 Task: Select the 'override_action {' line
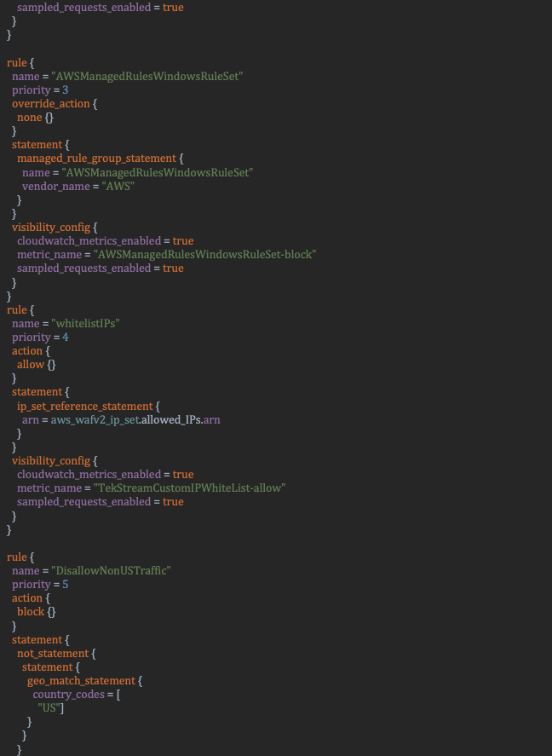pyautogui.click(x=55, y=104)
